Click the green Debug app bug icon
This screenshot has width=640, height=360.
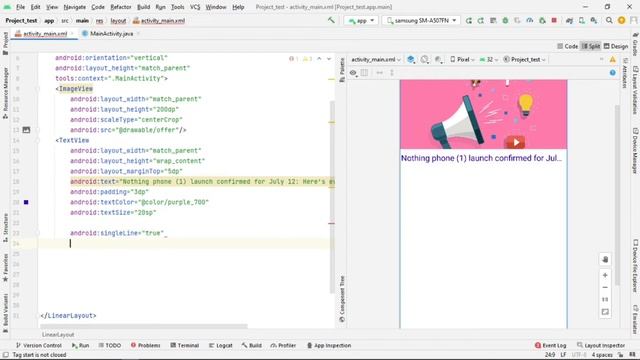(x=505, y=20)
